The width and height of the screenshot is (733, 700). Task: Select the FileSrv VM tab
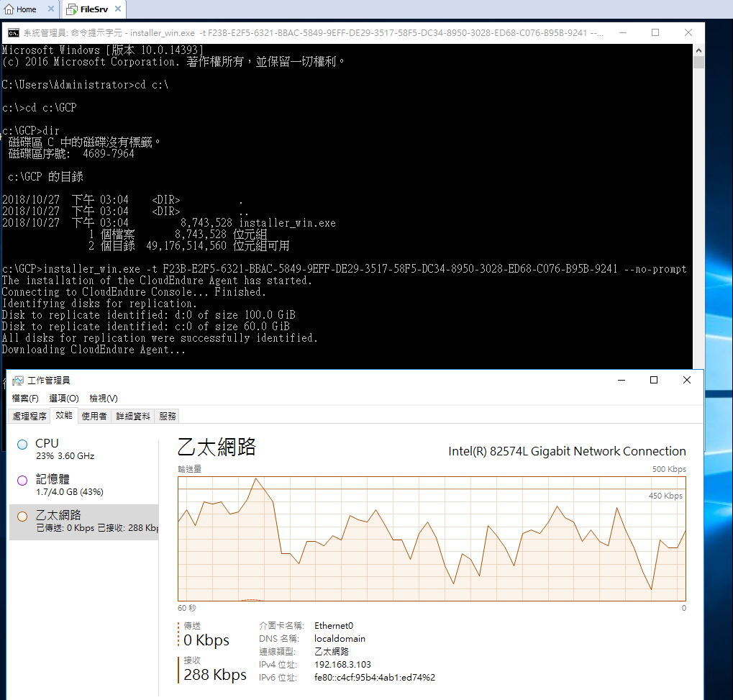point(94,9)
